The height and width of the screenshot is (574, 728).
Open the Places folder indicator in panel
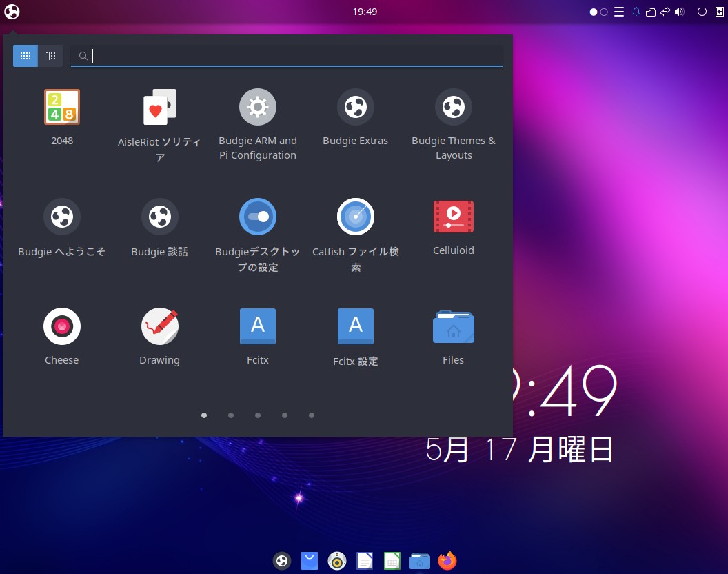click(651, 12)
